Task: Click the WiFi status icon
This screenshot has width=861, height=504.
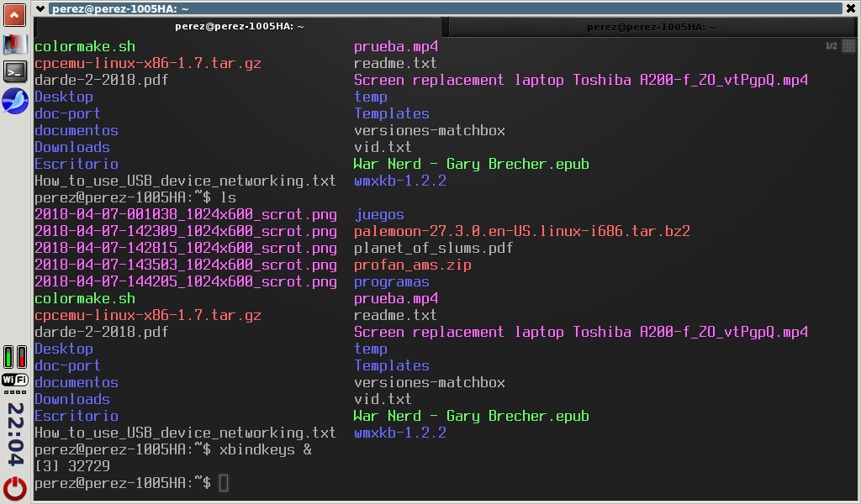Action: click(15, 379)
